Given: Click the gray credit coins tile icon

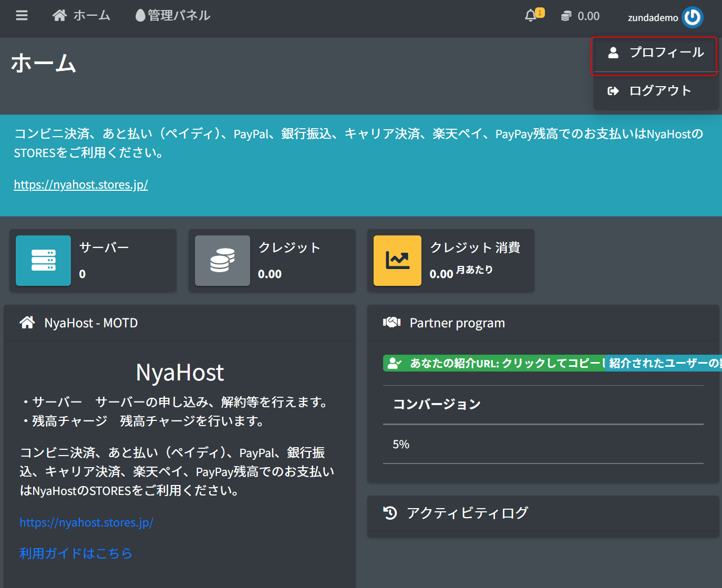Looking at the screenshot, I should [x=222, y=261].
